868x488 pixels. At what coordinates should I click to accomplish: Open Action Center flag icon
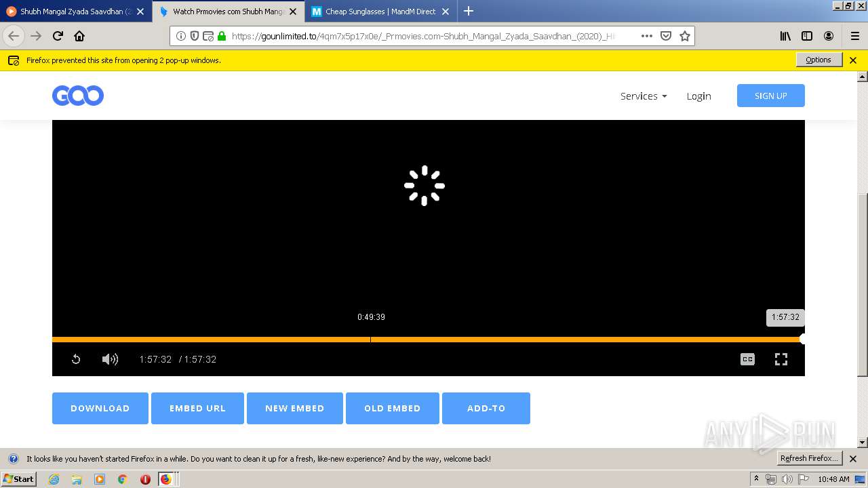(x=804, y=479)
